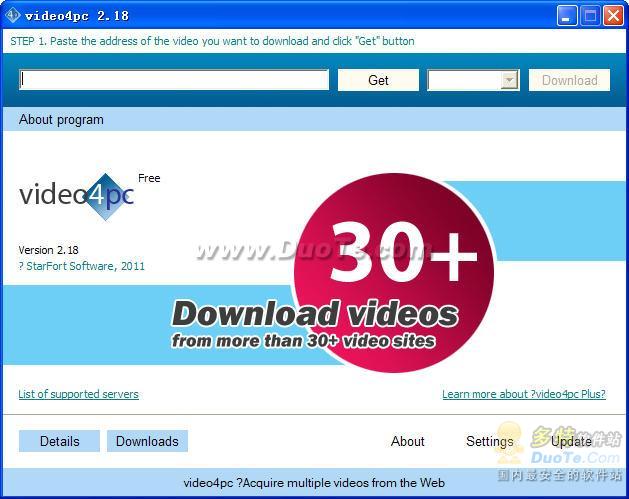Open the List of supported servers link

click(79, 394)
